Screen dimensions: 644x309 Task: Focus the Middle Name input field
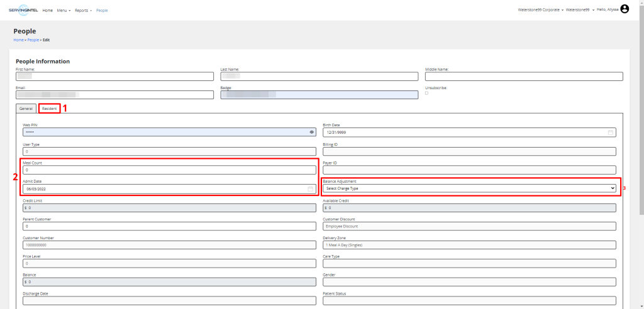(524, 77)
